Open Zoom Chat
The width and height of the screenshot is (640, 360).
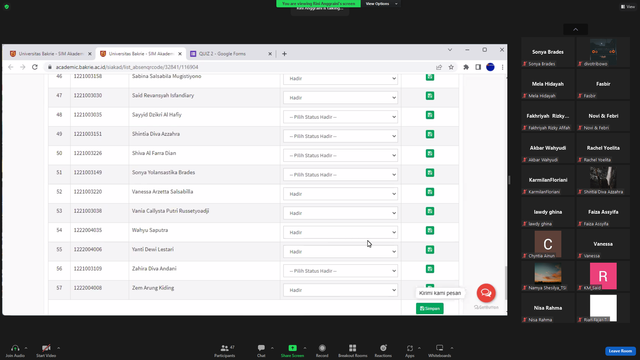click(x=261, y=350)
